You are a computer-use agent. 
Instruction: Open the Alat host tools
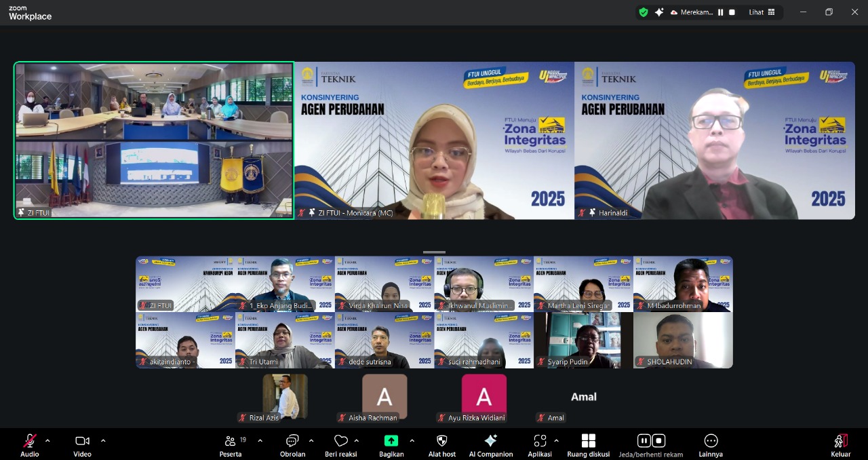[x=442, y=445]
